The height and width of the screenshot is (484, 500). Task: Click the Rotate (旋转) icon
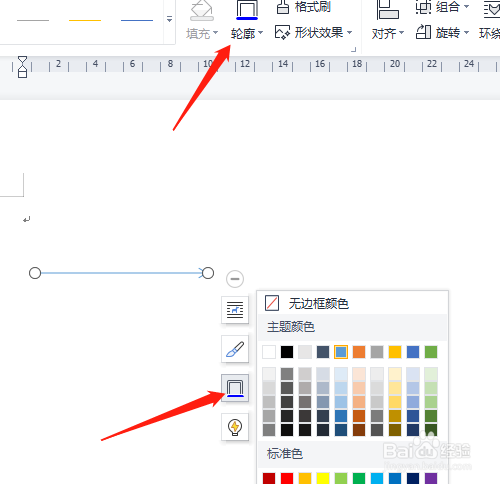tap(423, 32)
